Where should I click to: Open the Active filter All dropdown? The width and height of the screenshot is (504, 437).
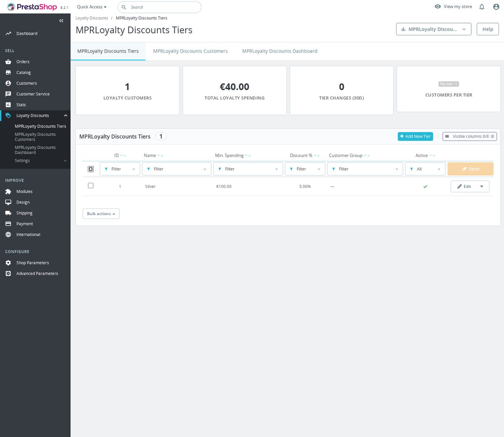tap(425, 169)
